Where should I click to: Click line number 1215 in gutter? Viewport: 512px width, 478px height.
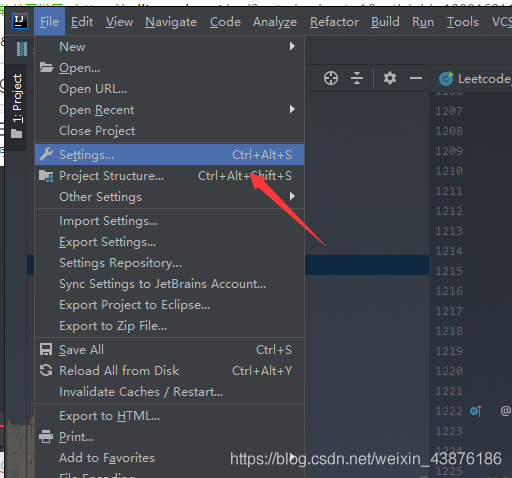449,271
